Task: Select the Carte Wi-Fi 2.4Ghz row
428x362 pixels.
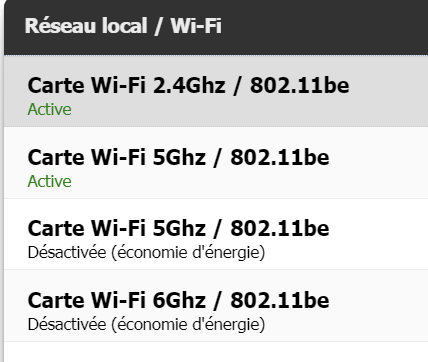Action: coord(216,91)
